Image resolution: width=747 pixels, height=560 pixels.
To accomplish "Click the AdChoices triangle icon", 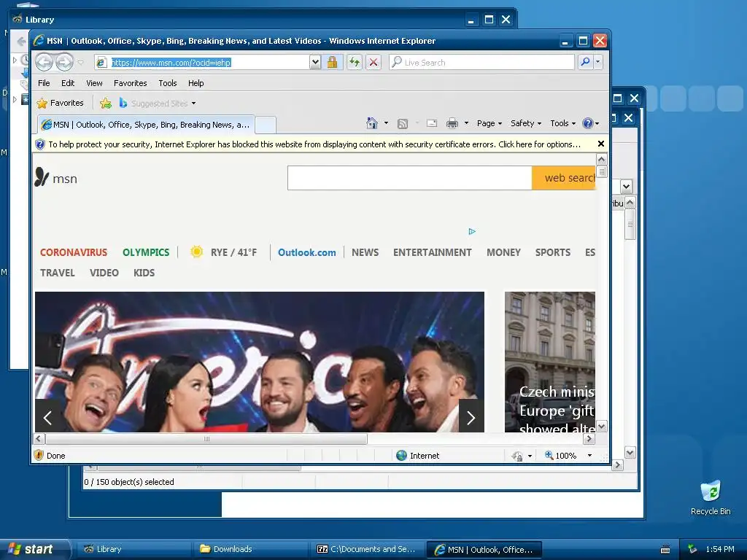I will [x=472, y=231].
